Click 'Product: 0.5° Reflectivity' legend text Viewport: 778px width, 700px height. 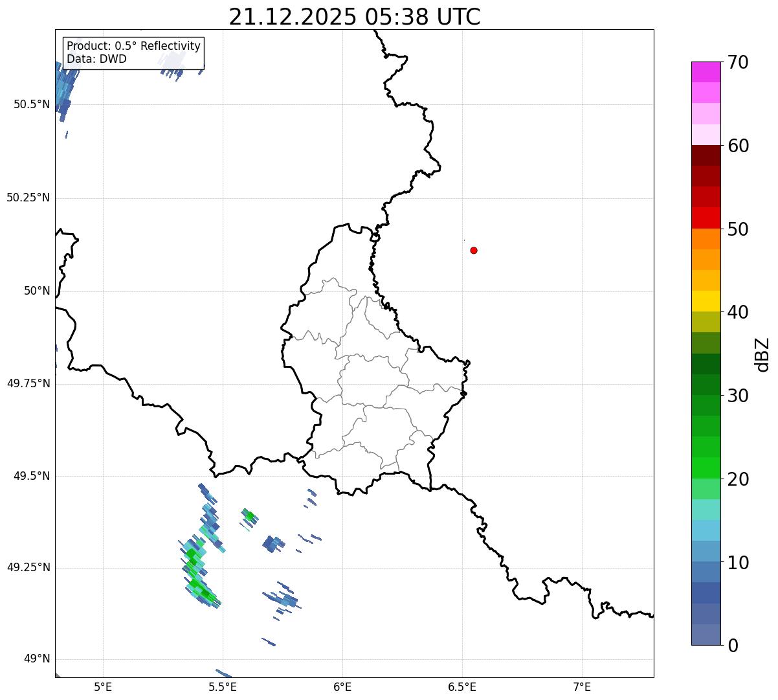(133, 47)
